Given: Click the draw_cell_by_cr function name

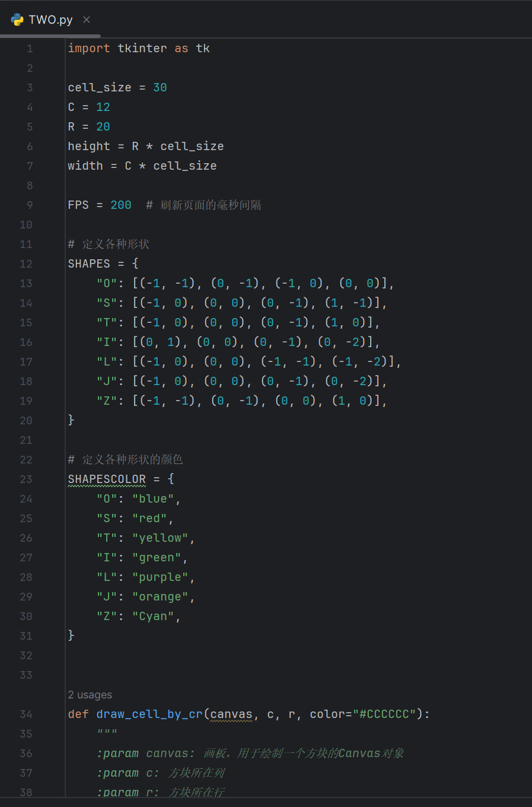Looking at the screenshot, I should (149, 714).
